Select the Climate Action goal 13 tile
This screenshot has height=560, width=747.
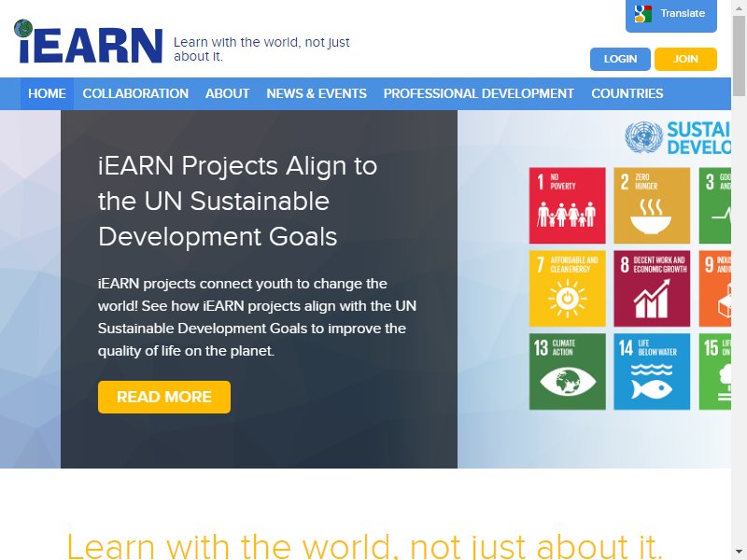click(568, 371)
